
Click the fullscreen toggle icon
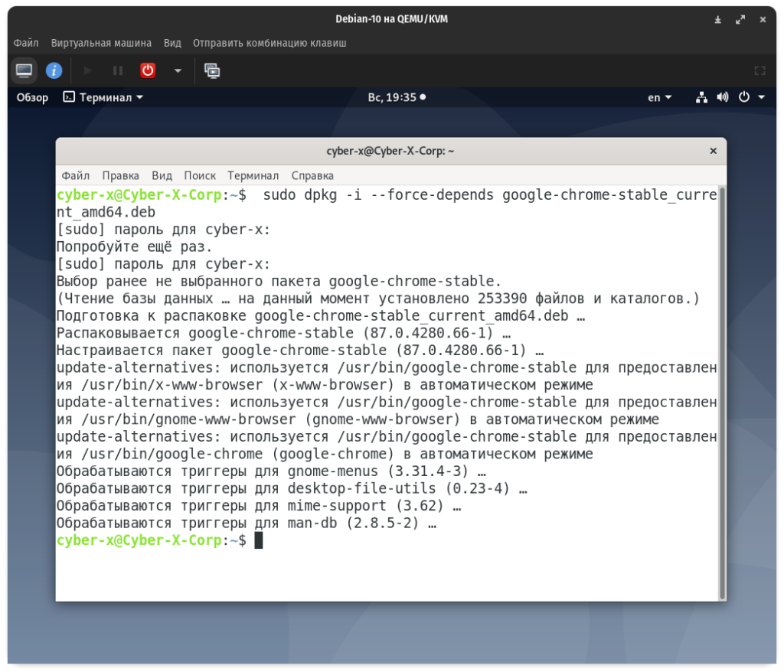click(759, 70)
